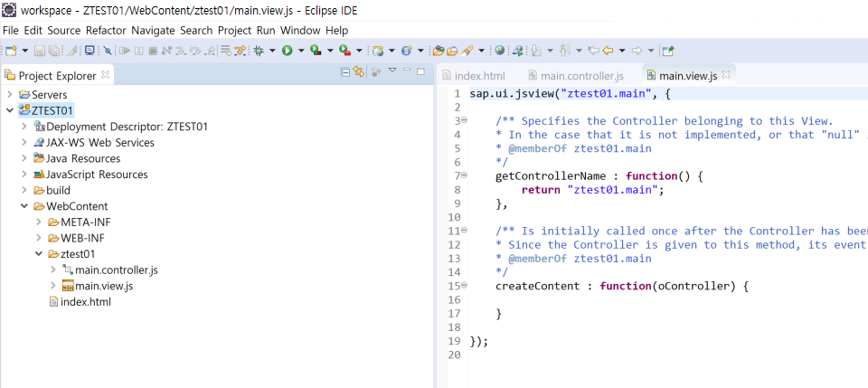Click Collapse All in Project Explorer
This screenshot has height=388, width=868.
344,71
